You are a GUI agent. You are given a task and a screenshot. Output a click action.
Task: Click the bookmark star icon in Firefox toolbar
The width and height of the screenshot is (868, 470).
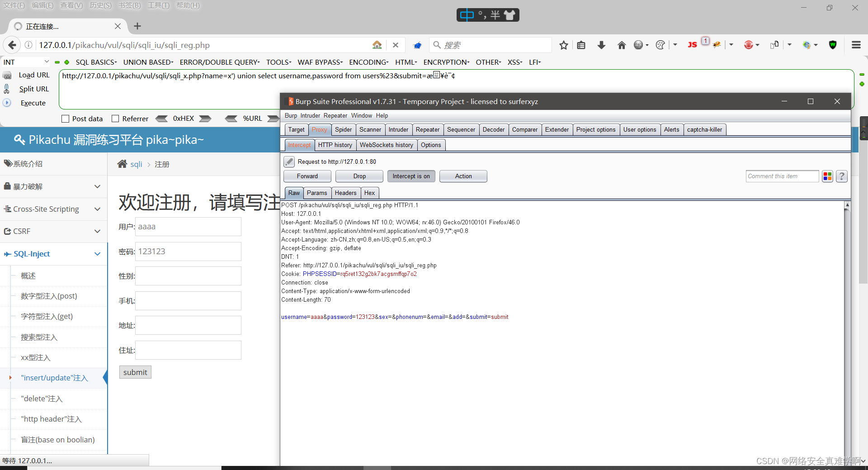563,45
